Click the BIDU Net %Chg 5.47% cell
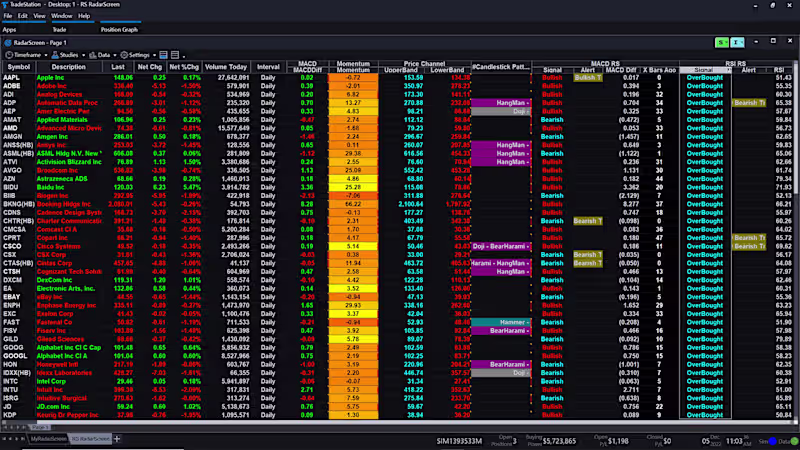 coord(192,187)
